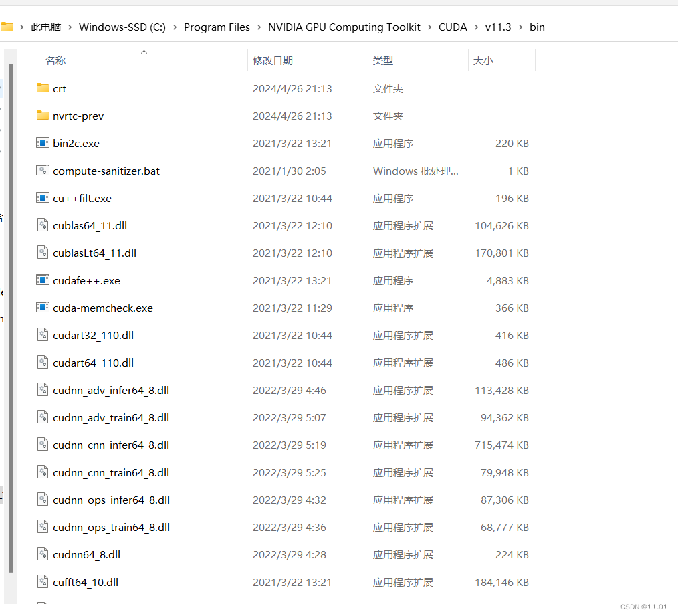
Task: Click the yellow folder icon in the address bar
Action: (9, 27)
